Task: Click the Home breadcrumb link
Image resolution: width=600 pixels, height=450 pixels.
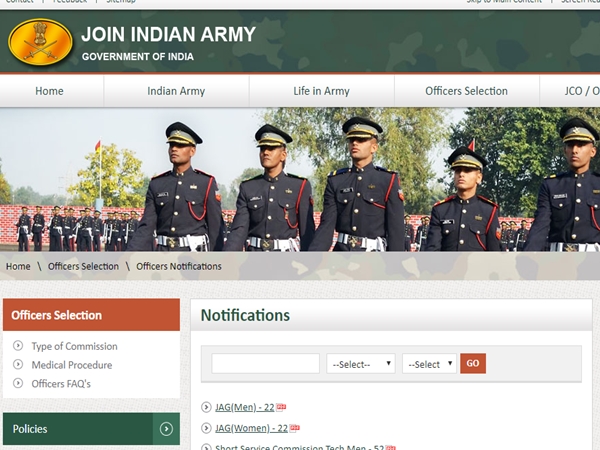Action: pos(18,266)
